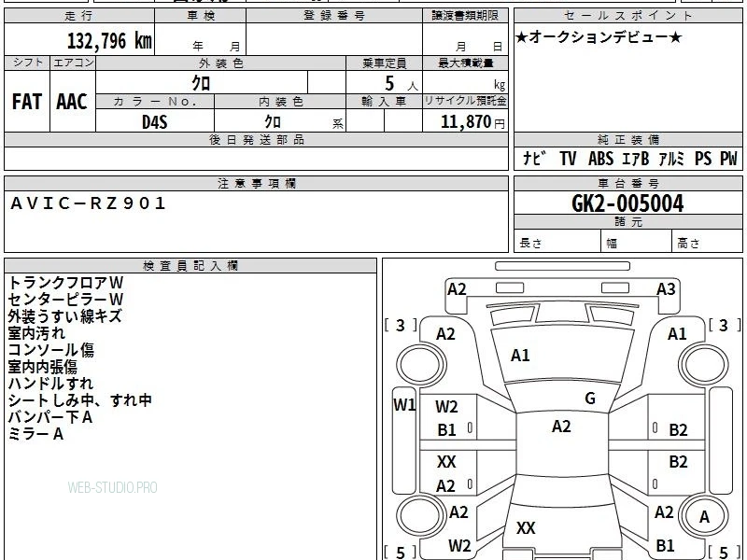The width and height of the screenshot is (747, 560).
Task: Click the G mark on the diagram
Action: (590, 399)
